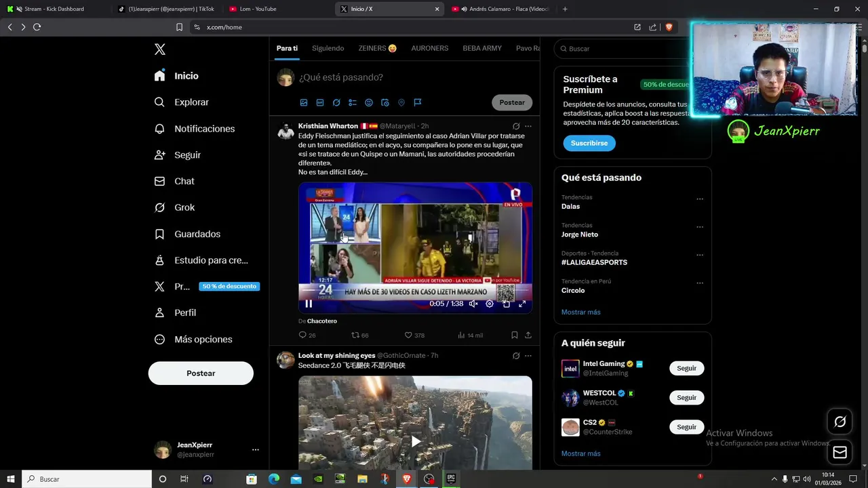Viewport: 868px width, 488px height.
Task: Add location icon in composer
Action: click(401, 102)
